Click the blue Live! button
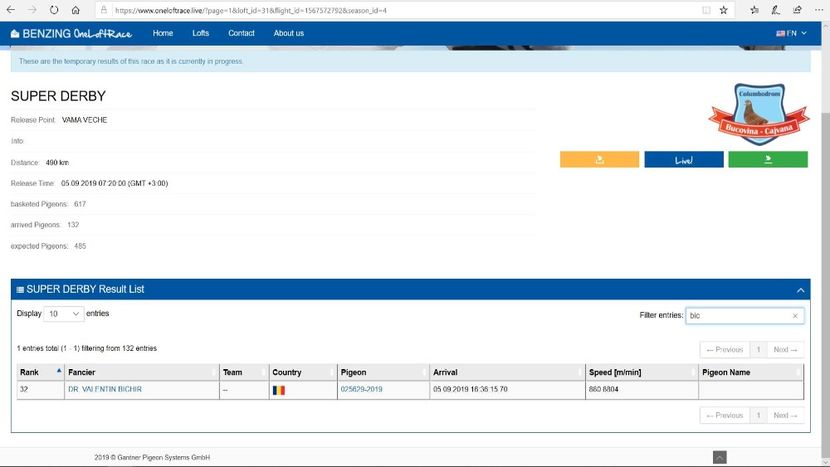830x467 pixels. click(683, 159)
